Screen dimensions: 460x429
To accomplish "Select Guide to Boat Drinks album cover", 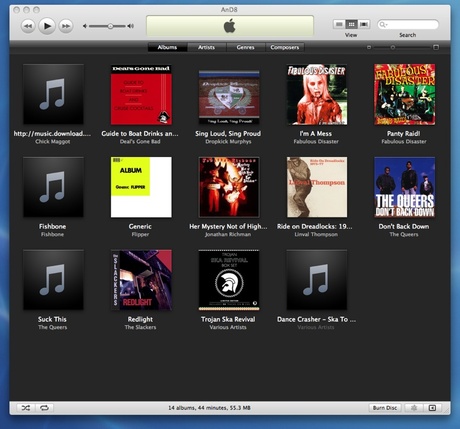I will (141, 94).
